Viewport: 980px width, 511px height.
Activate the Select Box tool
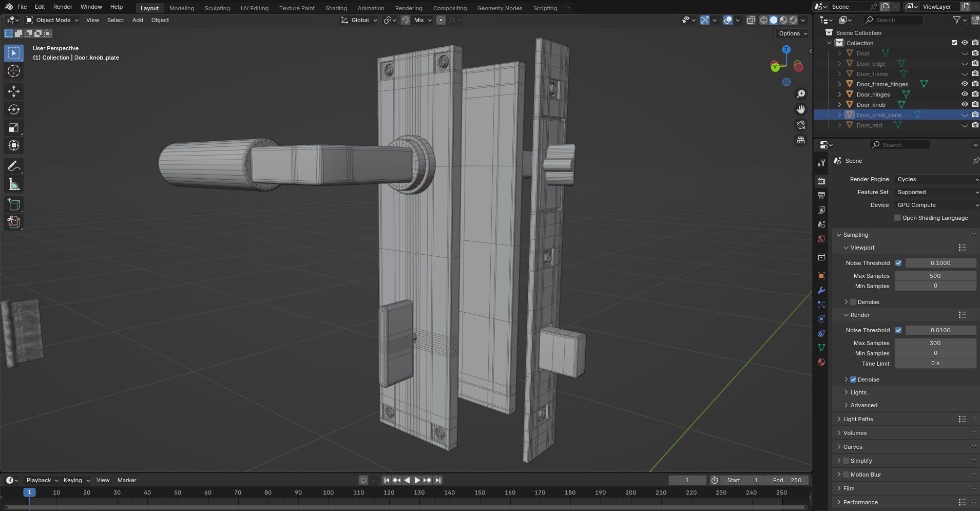coord(14,53)
